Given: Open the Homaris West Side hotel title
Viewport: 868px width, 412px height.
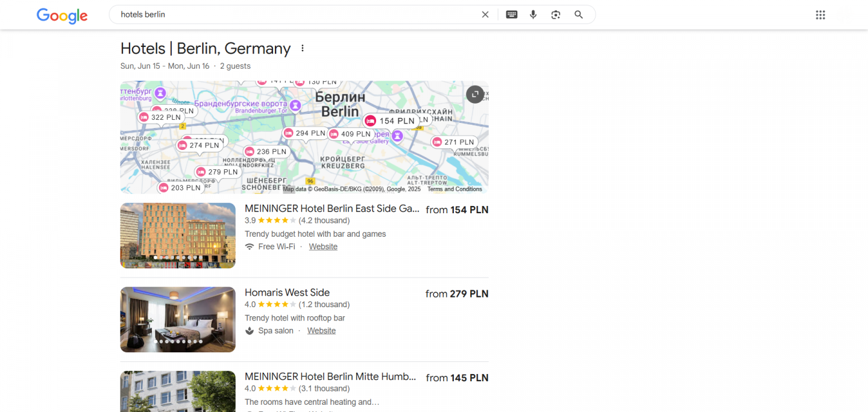Looking at the screenshot, I should [x=287, y=293].
